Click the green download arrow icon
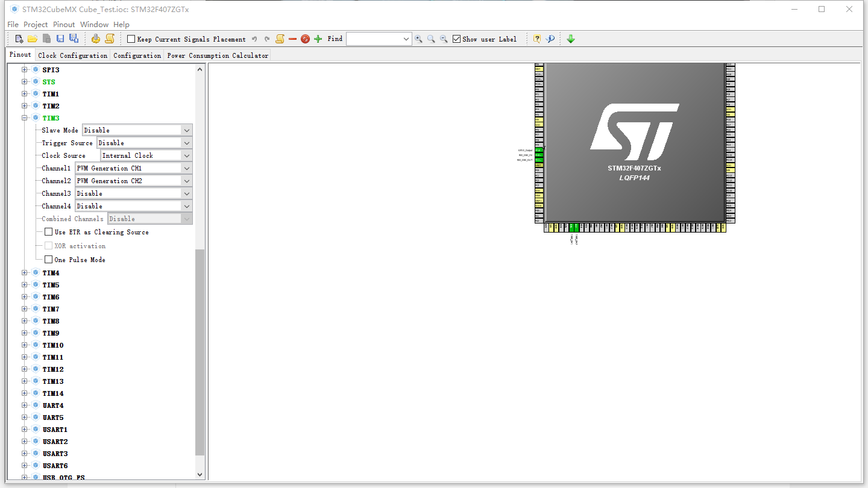The image size is (868, 488). pos(570,39)
